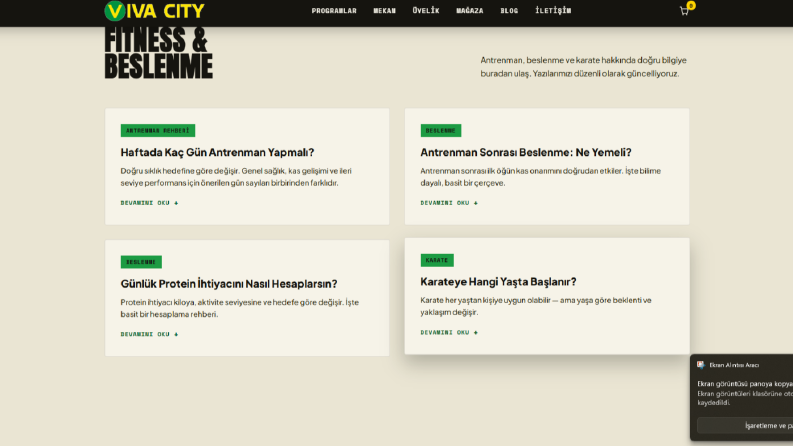Select BLOG in the navigation bar
Viewport: 793px width, 446px height.
pyautogui.click(x=509, y=11)
